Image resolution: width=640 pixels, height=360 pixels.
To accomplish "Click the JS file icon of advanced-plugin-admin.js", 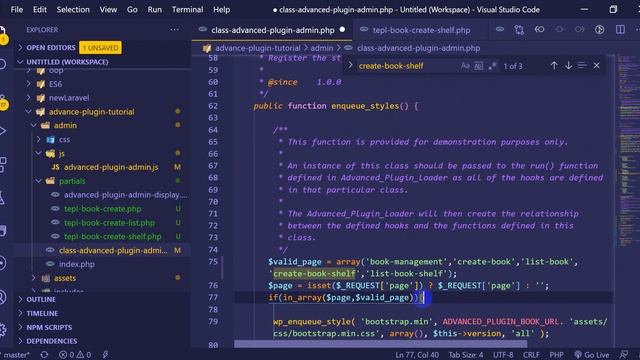I will pyautogui.click(x=56, y=167).
